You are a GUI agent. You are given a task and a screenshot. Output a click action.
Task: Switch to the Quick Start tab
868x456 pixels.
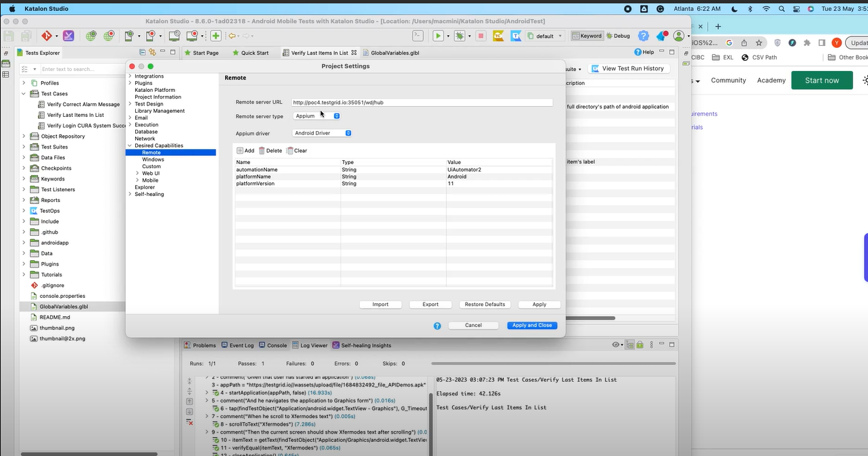[x=250, y=53]
